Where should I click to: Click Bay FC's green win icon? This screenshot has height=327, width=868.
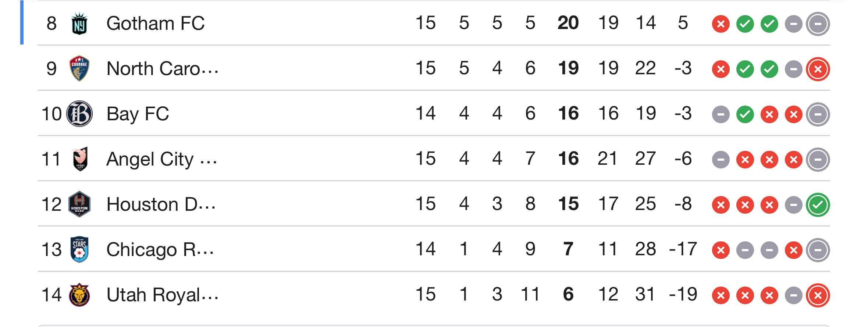coord(745,114)
